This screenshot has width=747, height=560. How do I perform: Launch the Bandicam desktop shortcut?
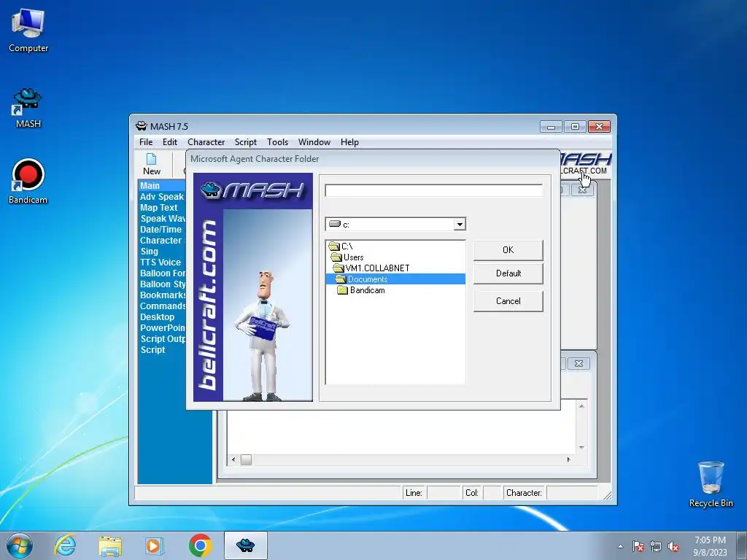[28, 182]
